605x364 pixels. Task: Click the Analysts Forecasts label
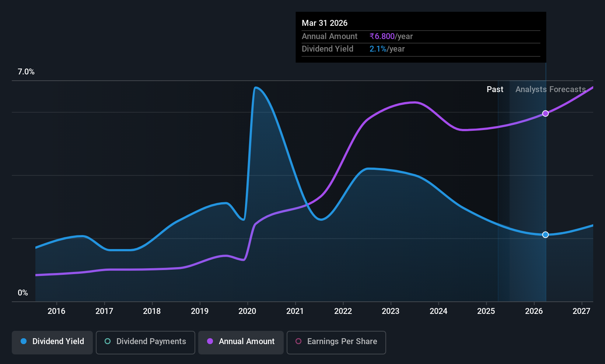pos(550,89)
